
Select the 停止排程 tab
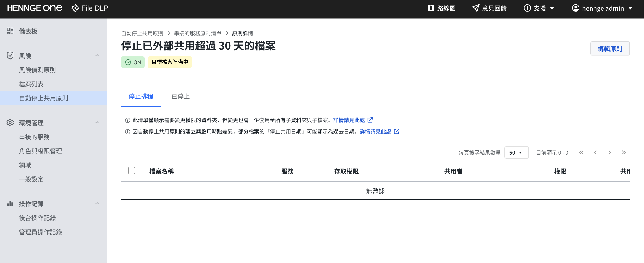pos(141,97)
